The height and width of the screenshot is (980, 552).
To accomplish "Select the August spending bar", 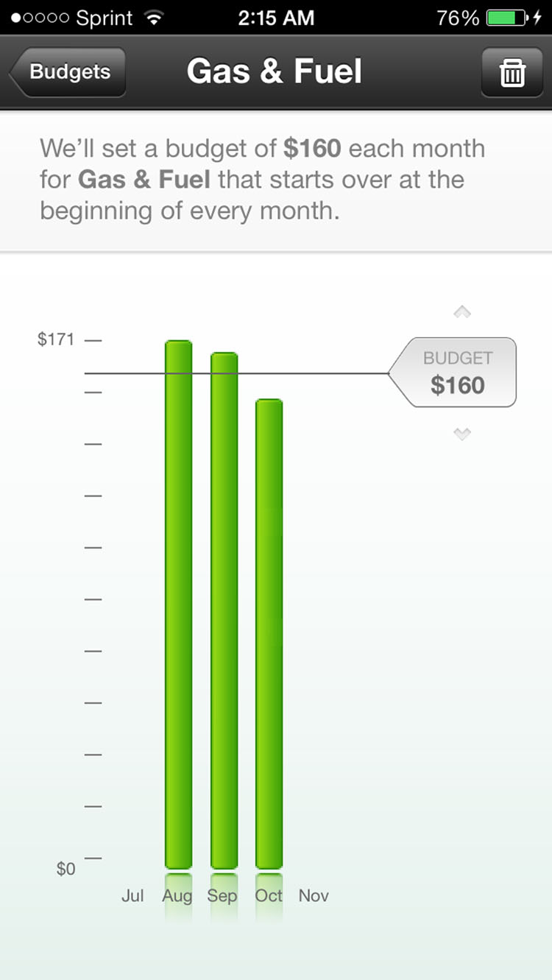I will click(x=178, y=604).
